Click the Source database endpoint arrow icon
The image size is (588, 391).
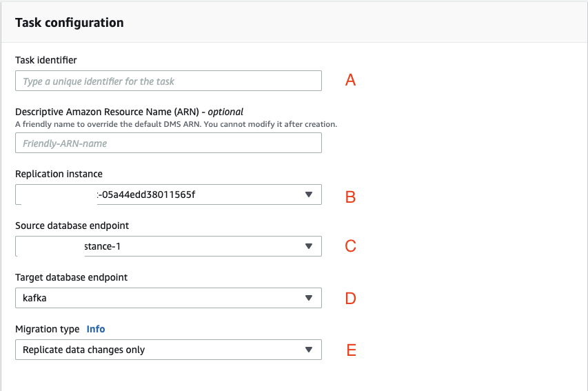point(309,246)
